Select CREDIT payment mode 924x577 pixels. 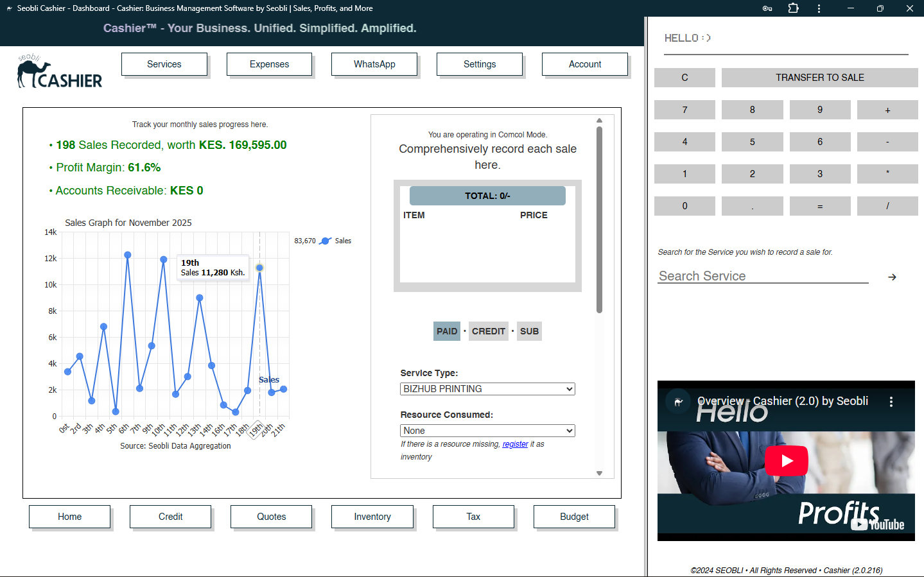[489, 331]
